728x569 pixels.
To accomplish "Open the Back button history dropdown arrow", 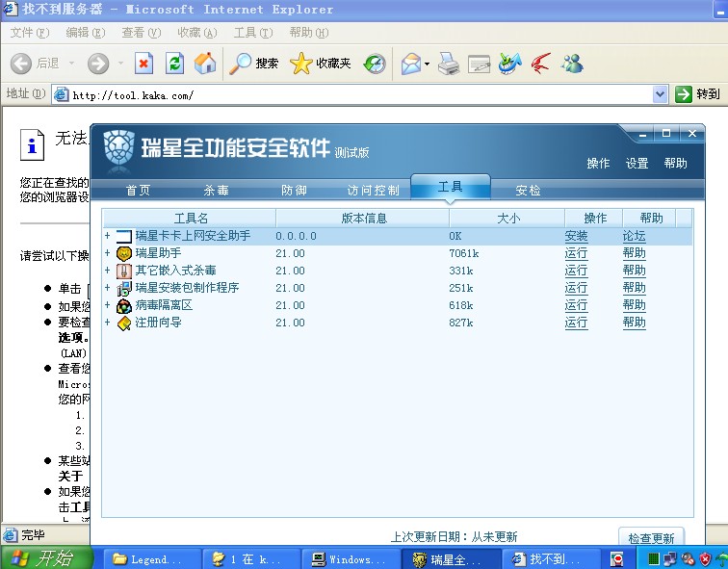I will (72, 63).
